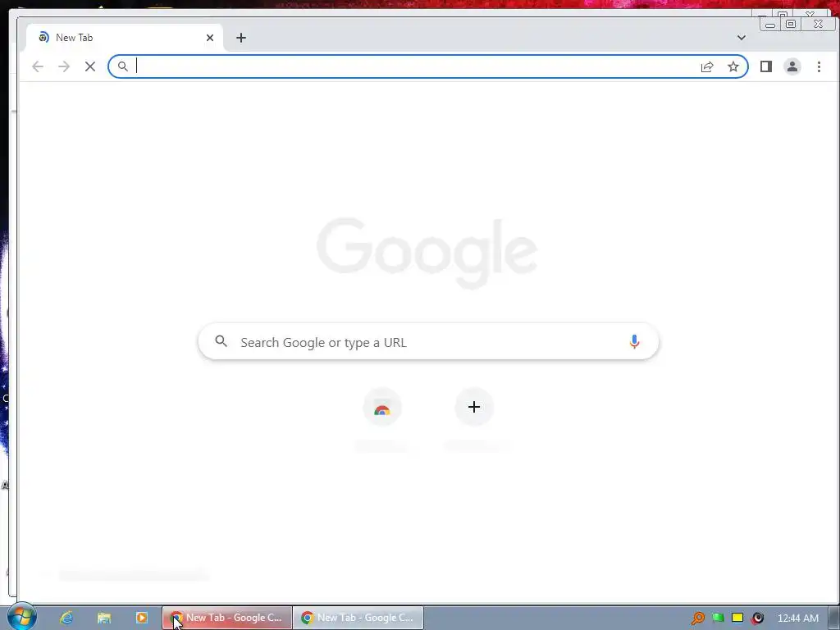Click the round red-black tray icon
This screenshot has width=840, height=630.
pos(757,618)
